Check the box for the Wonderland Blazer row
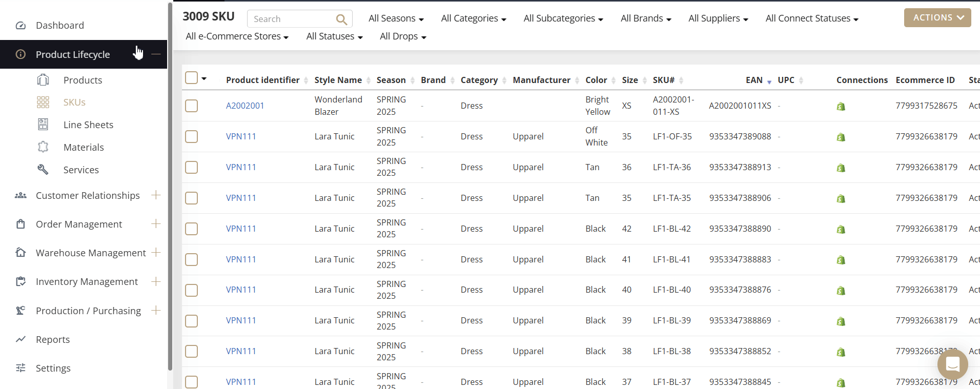The width and height of the screenshot is (980, 389). (x=191, y=106)
